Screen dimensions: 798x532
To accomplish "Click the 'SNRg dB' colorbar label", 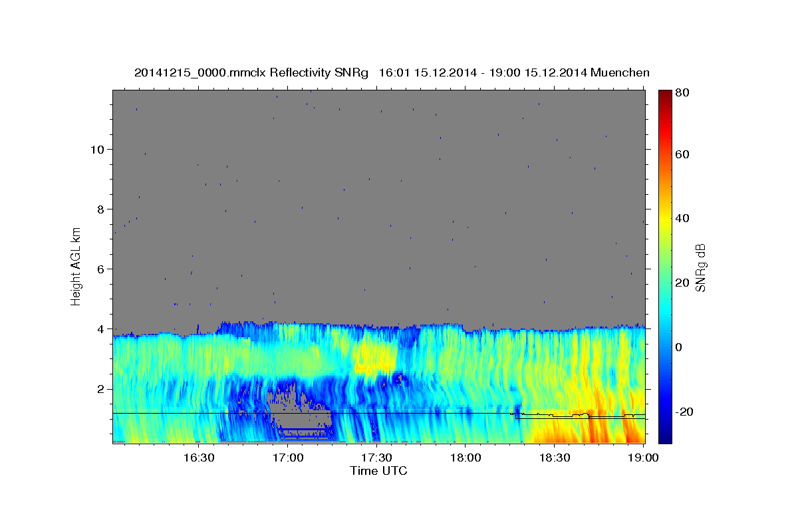I will 700,267.
